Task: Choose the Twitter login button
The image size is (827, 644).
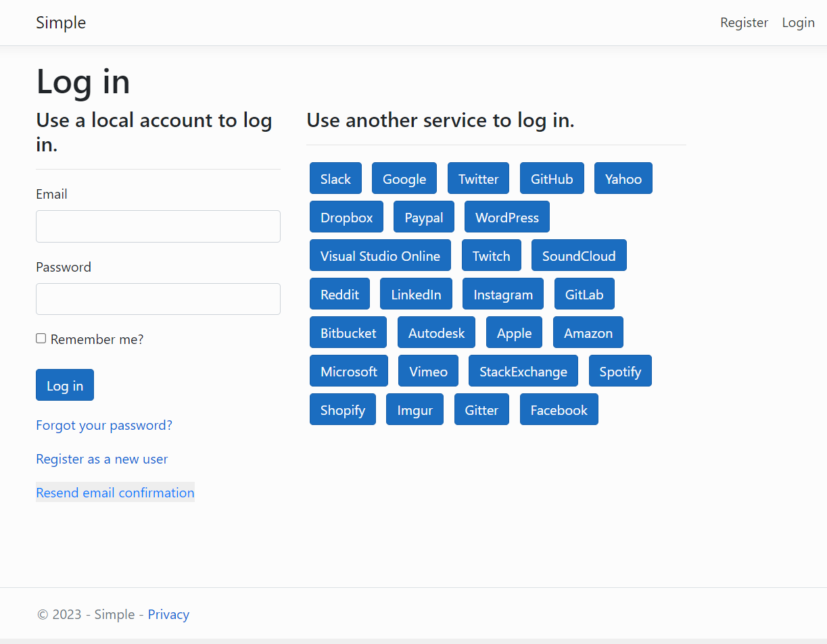Action: tap(479, 178)
